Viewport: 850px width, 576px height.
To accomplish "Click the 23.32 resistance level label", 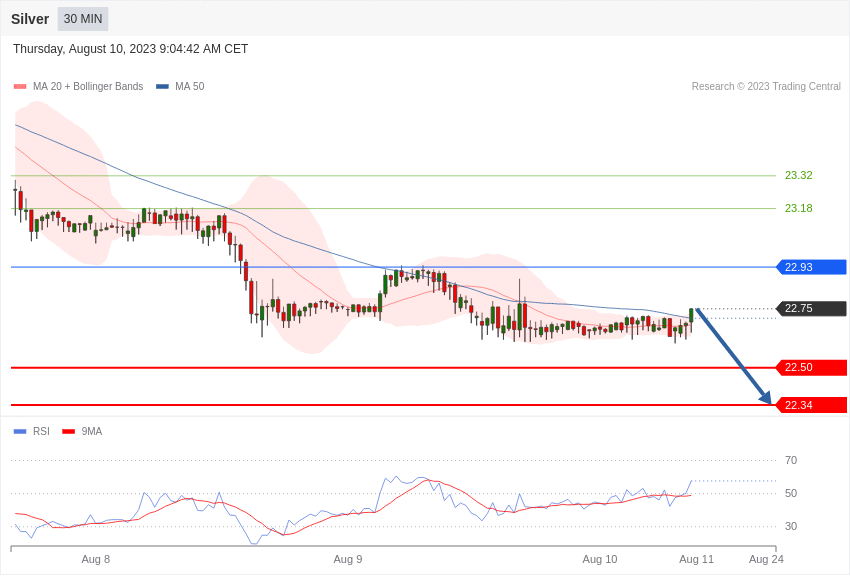I will click(799, 175).
